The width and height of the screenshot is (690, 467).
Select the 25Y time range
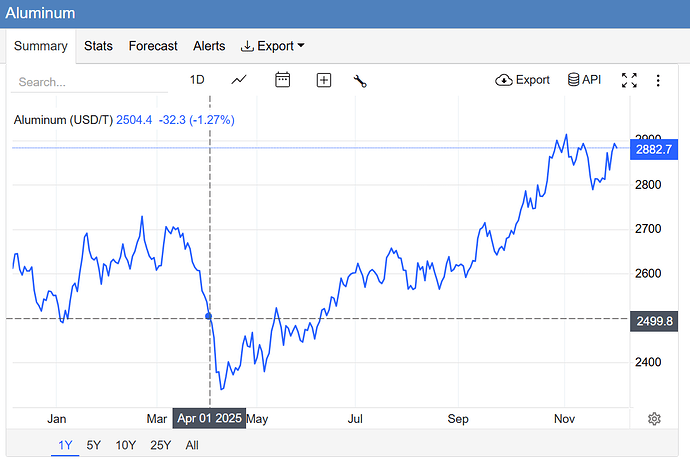pyautogui.click(x=160, y=445)
